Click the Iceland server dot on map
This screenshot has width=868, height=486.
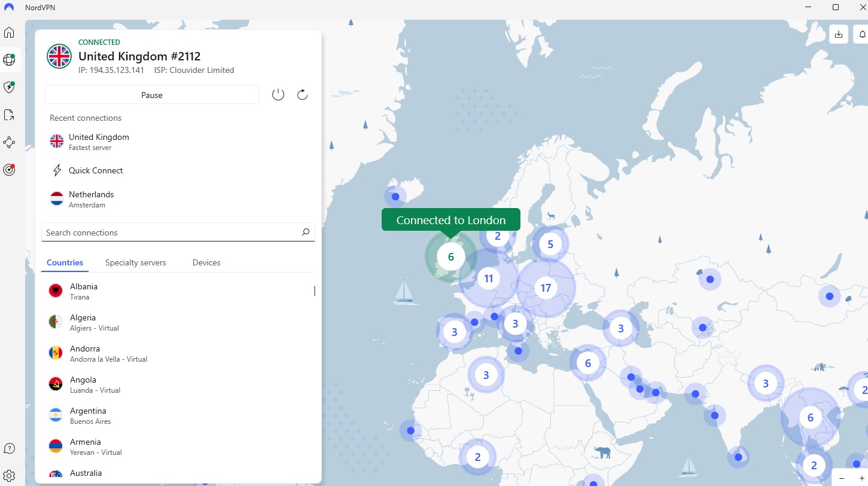click(x=395, y=196)
